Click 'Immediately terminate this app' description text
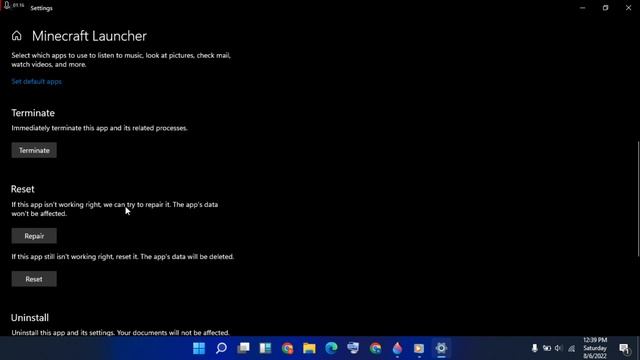This screenshot has height=360, width=640. tap(100, 128)
